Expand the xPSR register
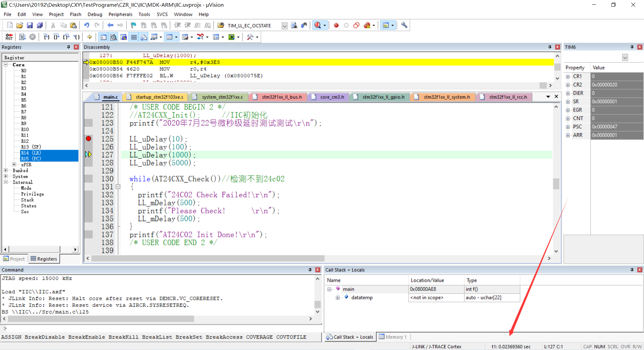Image resolution: width=644 pixels, height=350 pixels. coord(14,164)
